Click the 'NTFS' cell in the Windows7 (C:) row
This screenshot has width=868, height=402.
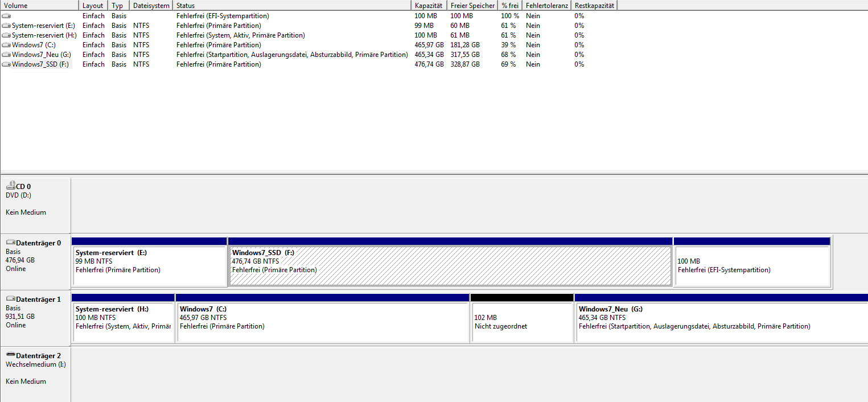141,45
